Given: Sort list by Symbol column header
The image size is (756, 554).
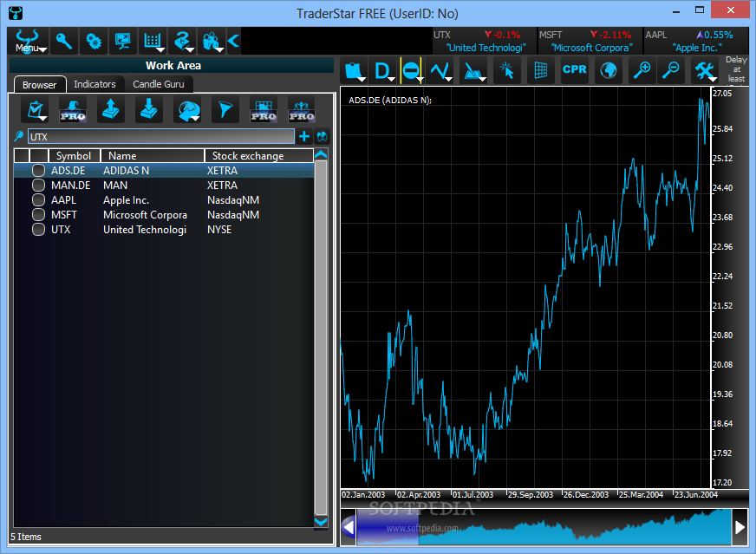Looking at the screenshot, I should (74, 156).
